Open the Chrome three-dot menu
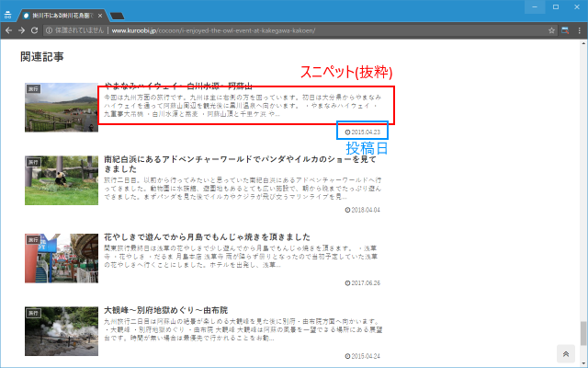Screen dimensions: 588x368 coord(578,29)
